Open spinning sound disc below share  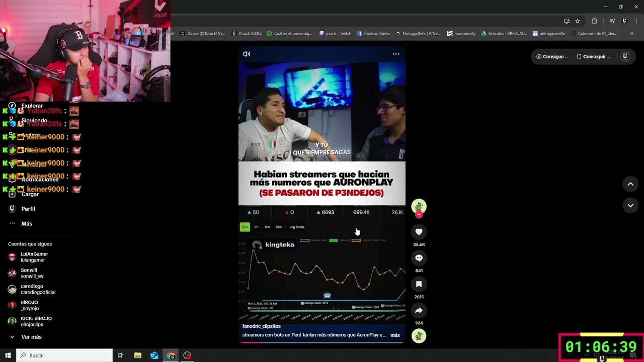[x=419, y=335]
